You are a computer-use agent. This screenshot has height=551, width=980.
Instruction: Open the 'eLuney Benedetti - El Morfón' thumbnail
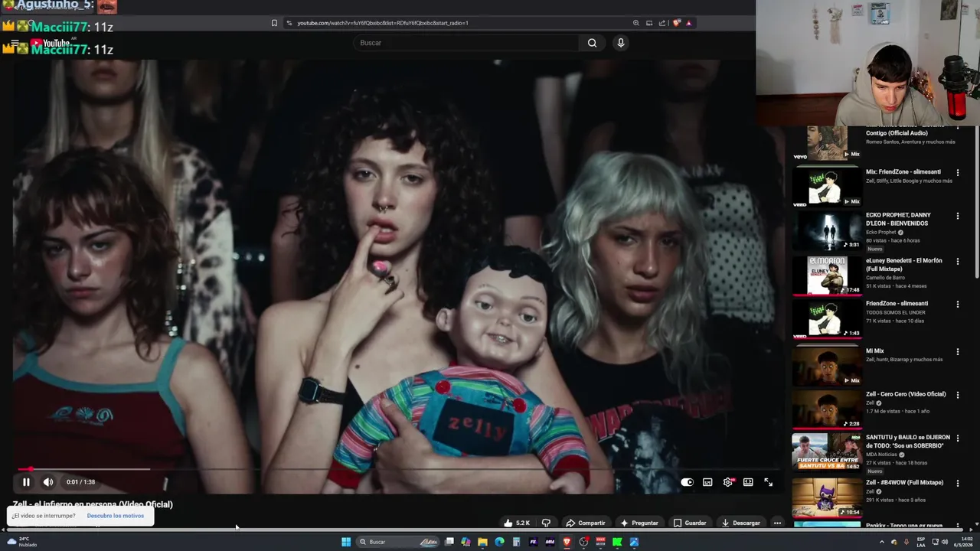(826, 275)
